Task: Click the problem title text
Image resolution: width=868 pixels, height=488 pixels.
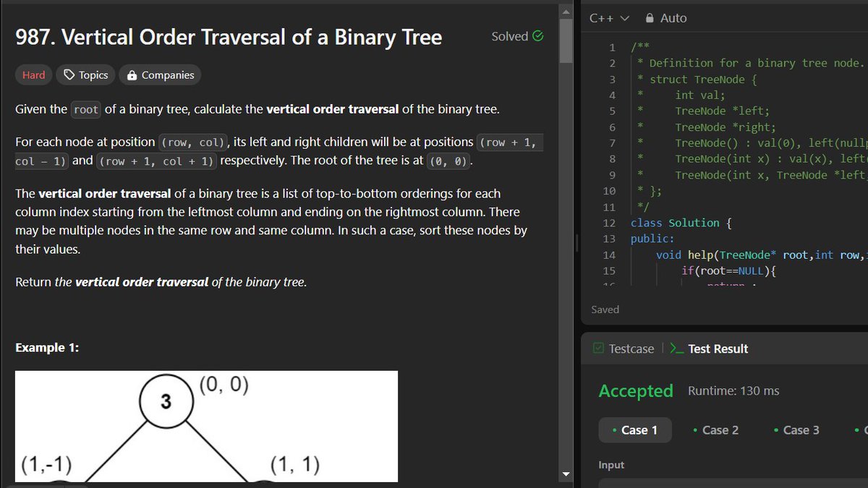Action: tap(229, 38)
